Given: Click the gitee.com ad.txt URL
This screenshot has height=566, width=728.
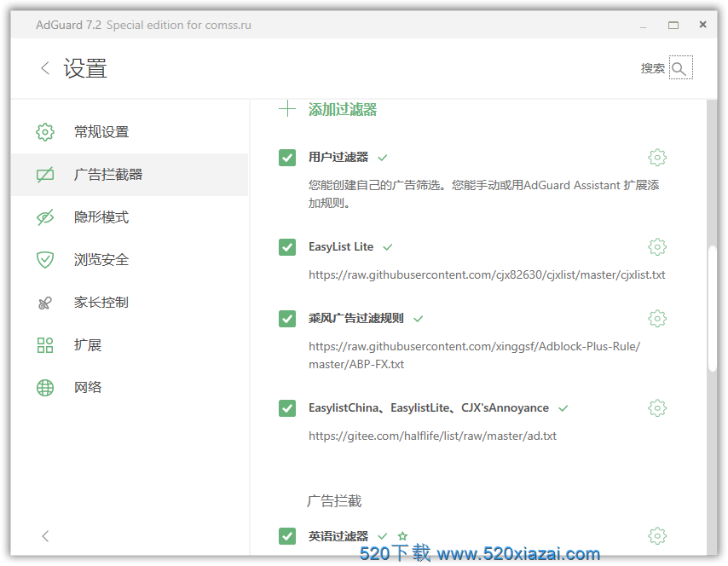Looking at the screenshot, I should [433, 436].
